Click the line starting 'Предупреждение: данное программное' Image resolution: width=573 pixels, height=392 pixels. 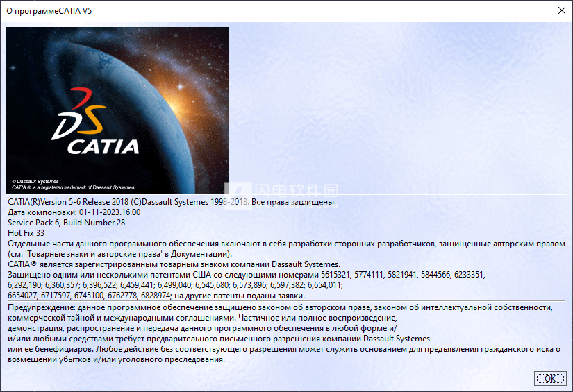[x=281, y=307]
